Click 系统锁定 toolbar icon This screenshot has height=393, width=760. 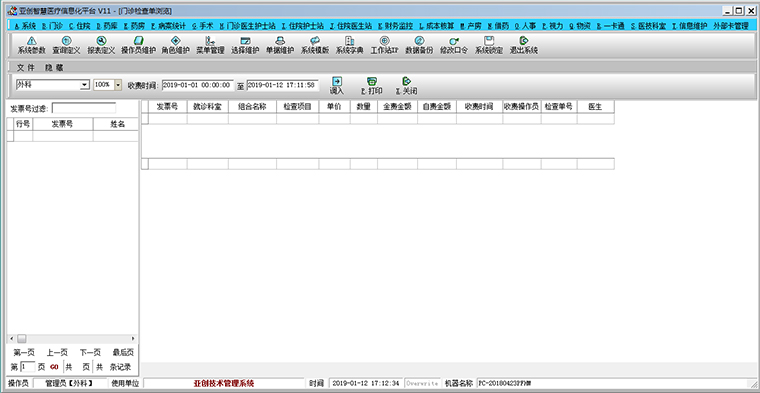[489, 46]
